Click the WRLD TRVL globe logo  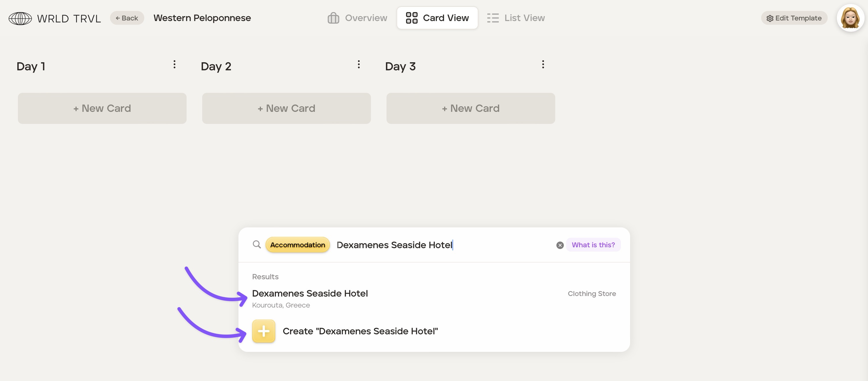click(20, 18)
